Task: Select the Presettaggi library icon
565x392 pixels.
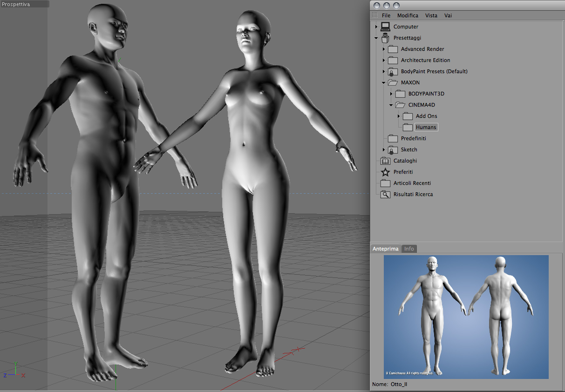Action: 385,38
